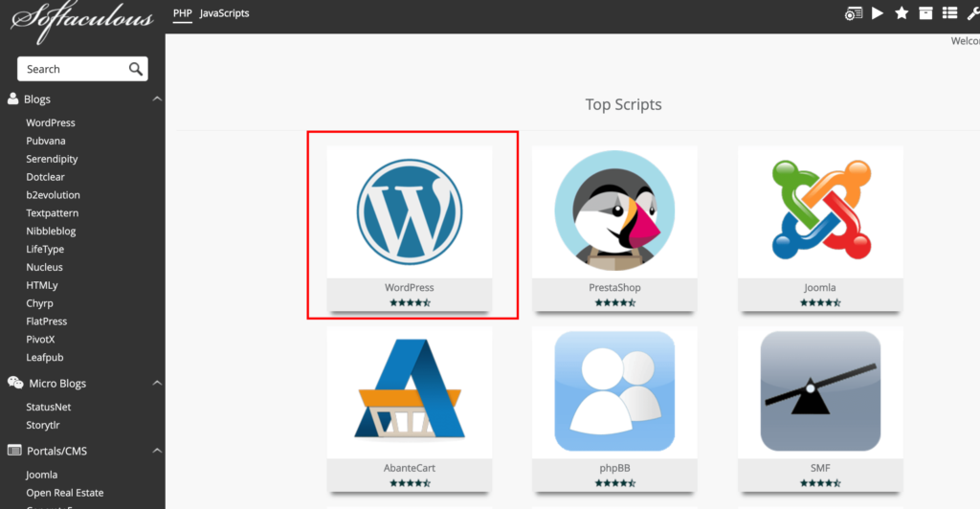Select Textpattern in the sidebar
The image size is (980, 509).
[x=52, y=213]
